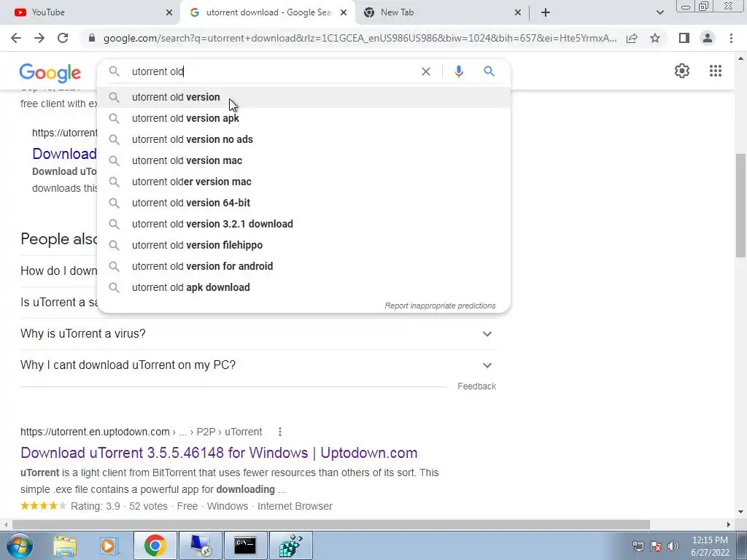Go forward using the browser forward arrow
Viewport: 747px width, 560px height.
click(x=39, y=38)
